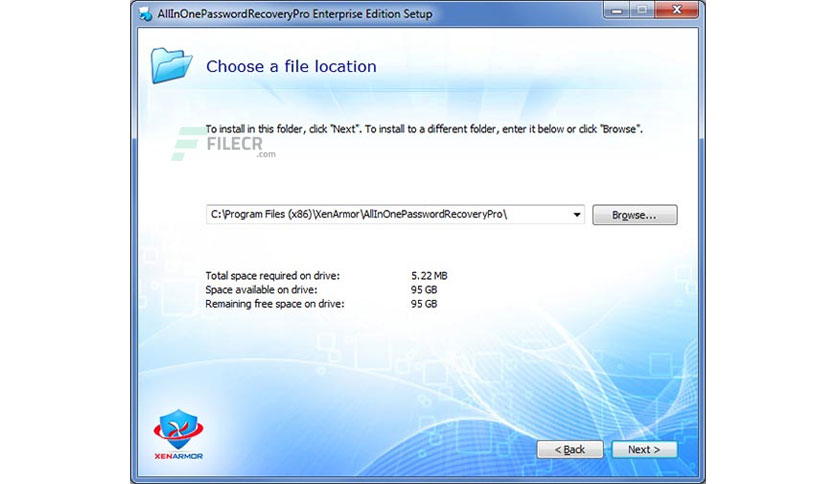
Task: Click the 95 GB value beside Remaining free space
Action: click(x=424, y=304)
